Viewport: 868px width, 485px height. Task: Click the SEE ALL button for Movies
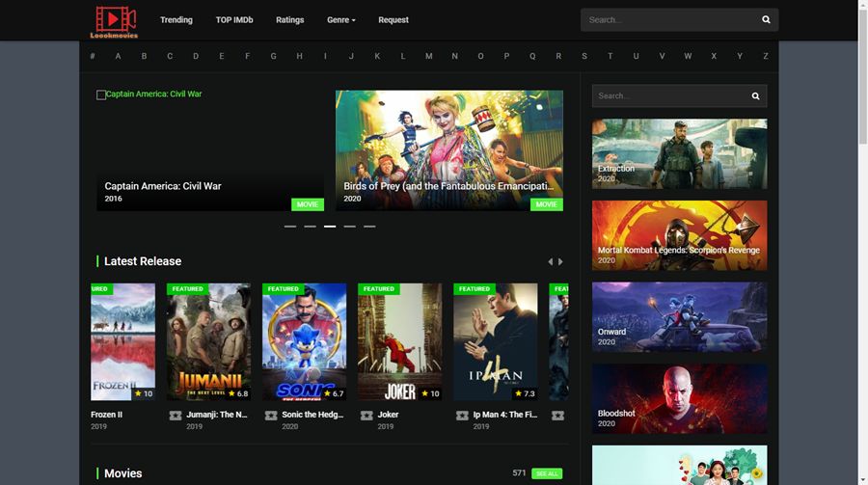[x=547, y=473]
